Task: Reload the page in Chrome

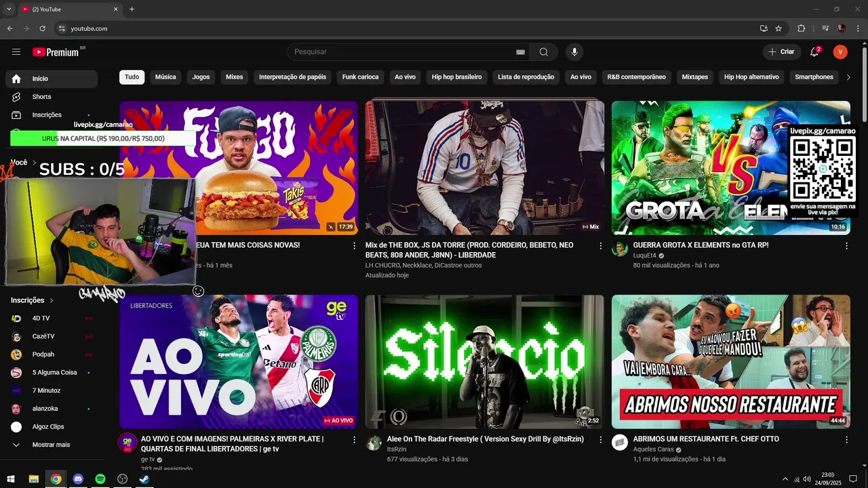Action: click(x=42, y=28)
